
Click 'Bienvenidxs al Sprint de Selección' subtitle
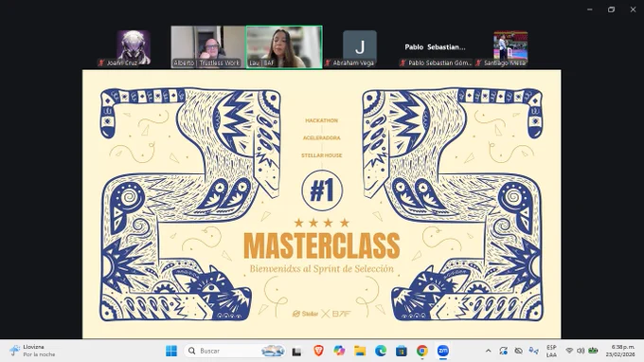point(322,269)
